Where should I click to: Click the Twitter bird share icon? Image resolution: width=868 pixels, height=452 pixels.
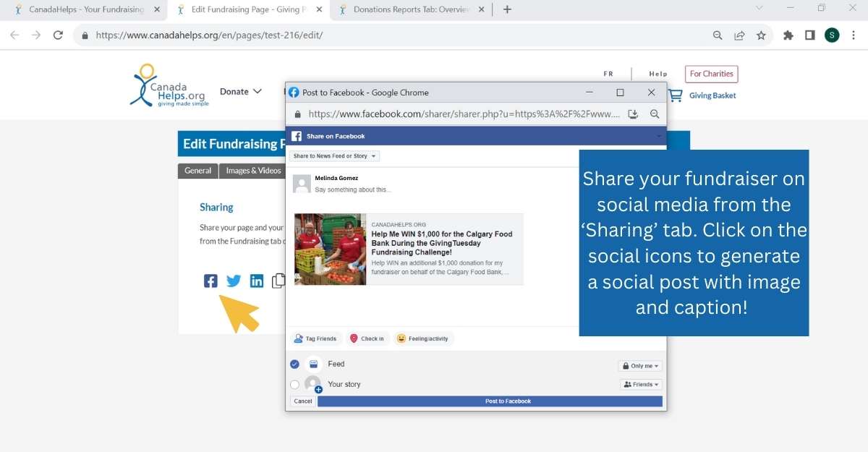pos(234,281)
